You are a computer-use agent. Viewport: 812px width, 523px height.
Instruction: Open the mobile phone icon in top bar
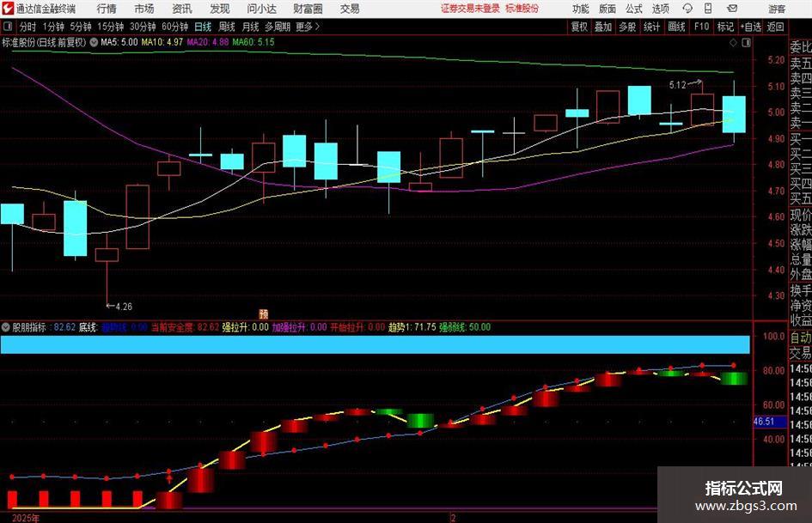point(708,9)
